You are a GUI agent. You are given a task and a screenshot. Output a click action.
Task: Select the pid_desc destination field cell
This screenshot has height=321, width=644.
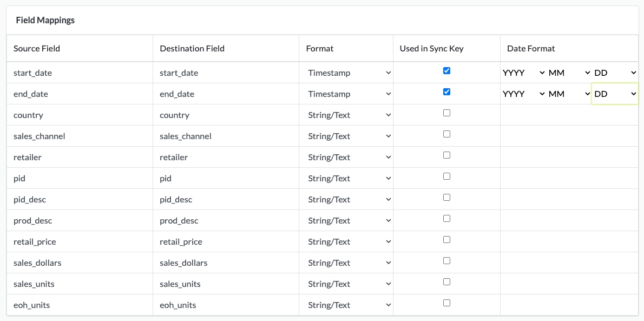(176, 199)
